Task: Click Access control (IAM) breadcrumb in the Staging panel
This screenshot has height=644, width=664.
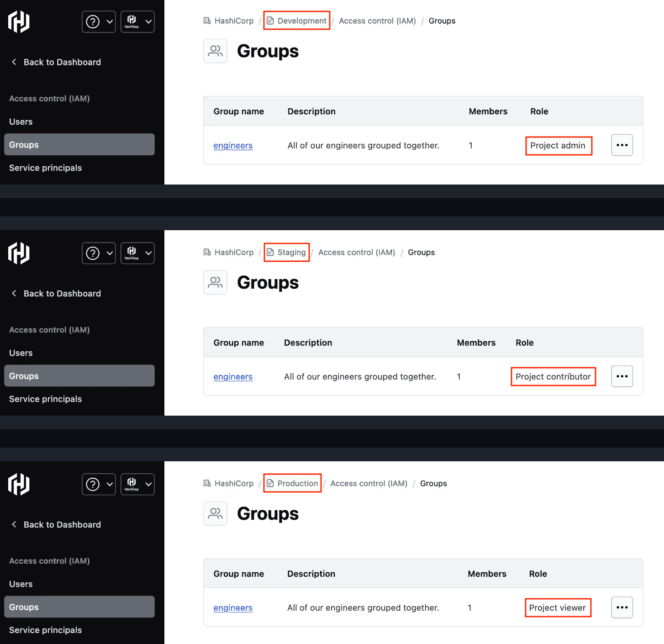Action: [357, 253]
